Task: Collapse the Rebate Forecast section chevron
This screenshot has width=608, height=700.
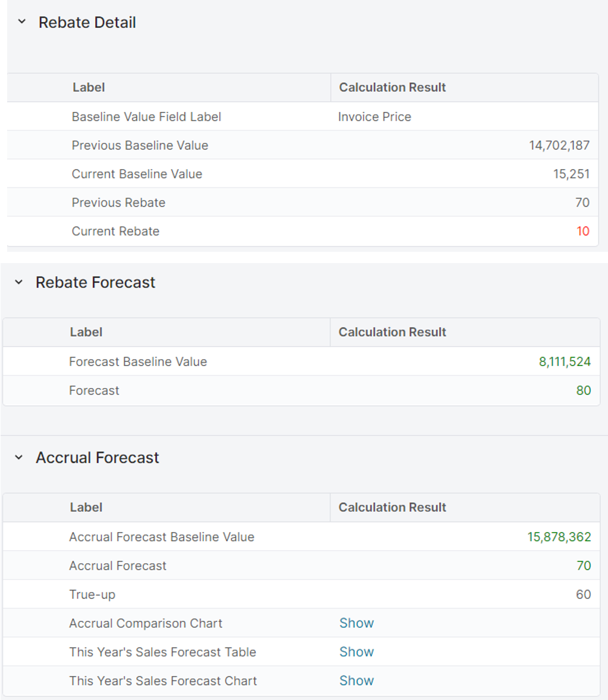Action: (19, 282)
